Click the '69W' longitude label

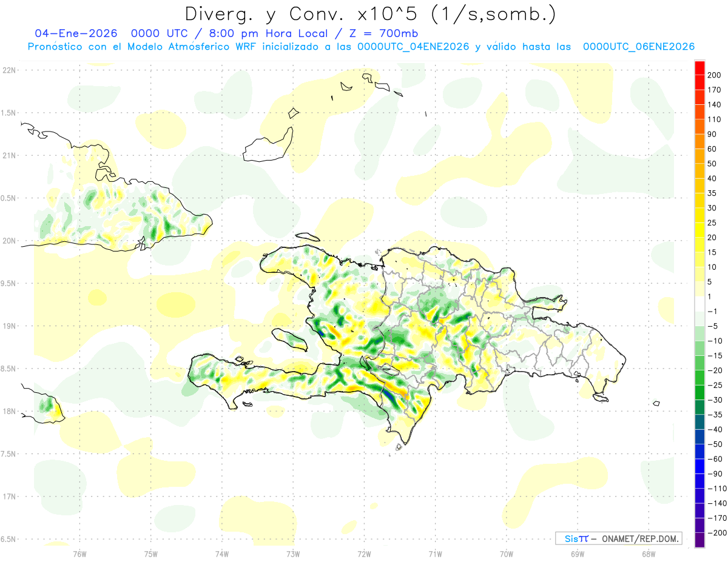tap(578, 553)
